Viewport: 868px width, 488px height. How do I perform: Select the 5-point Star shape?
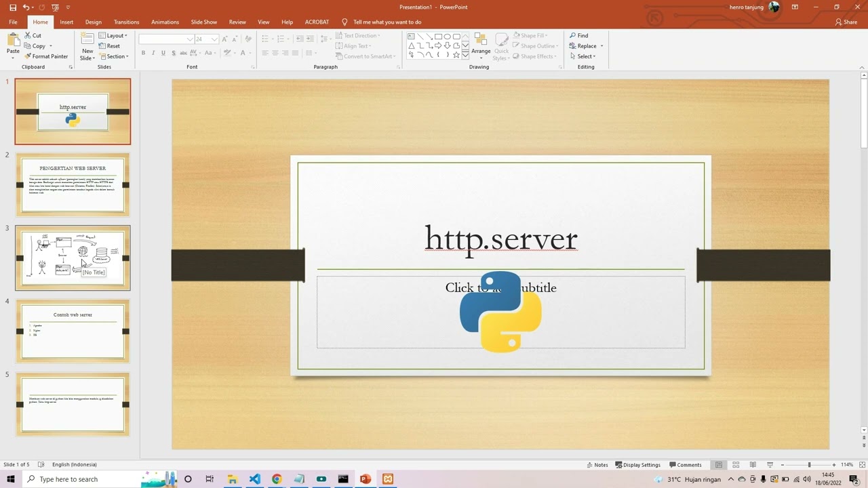click(x=456, y=54)
